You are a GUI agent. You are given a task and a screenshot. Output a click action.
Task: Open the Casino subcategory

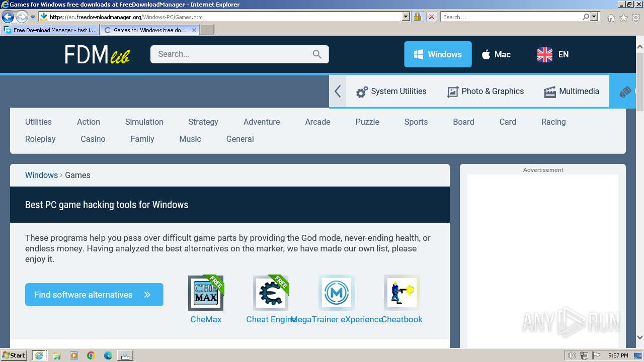[93, 139]
